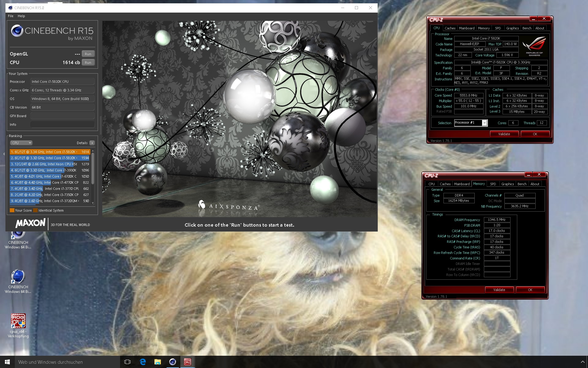Open Bench tab in lower CPU-Z window
The width and height of the screenshot is (588, 368).
tap(522, 184)
